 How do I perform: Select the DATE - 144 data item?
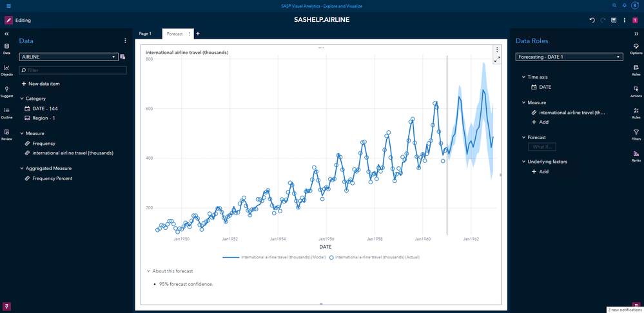coord(41,109)
